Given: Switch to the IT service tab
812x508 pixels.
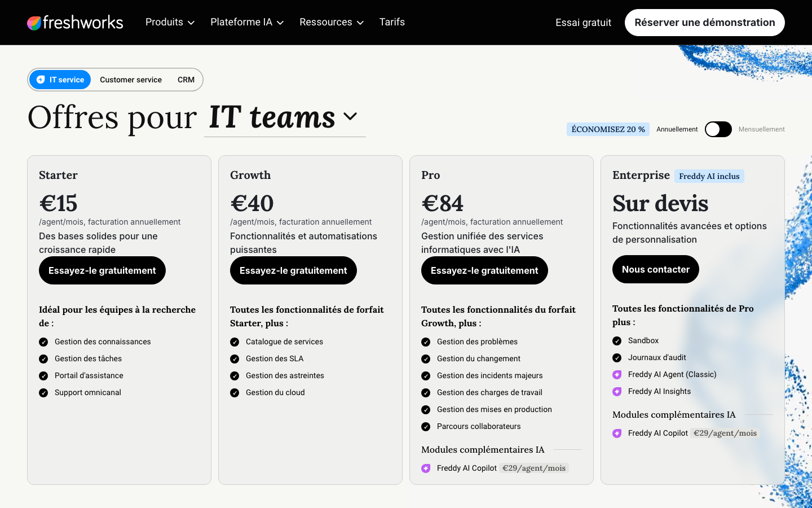Looking at the screenshot, I should pos(60,80).
